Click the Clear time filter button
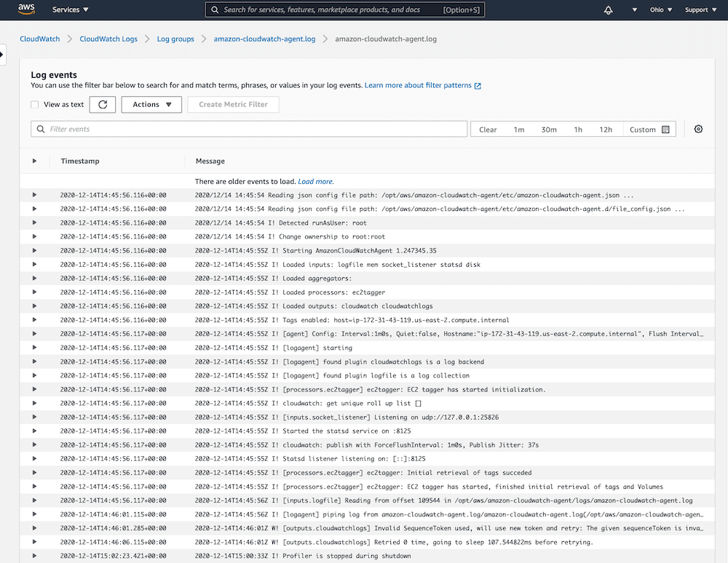This screenshot has height=563, width=728. tap(488, 129)
